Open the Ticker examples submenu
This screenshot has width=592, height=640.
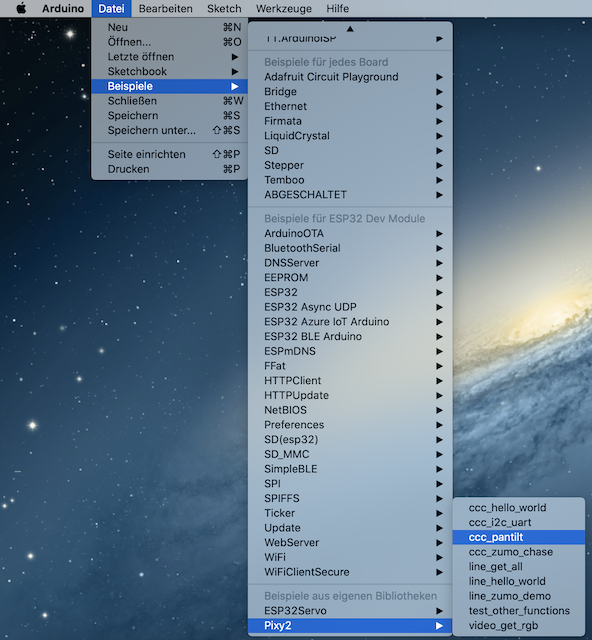coord(350,513)
